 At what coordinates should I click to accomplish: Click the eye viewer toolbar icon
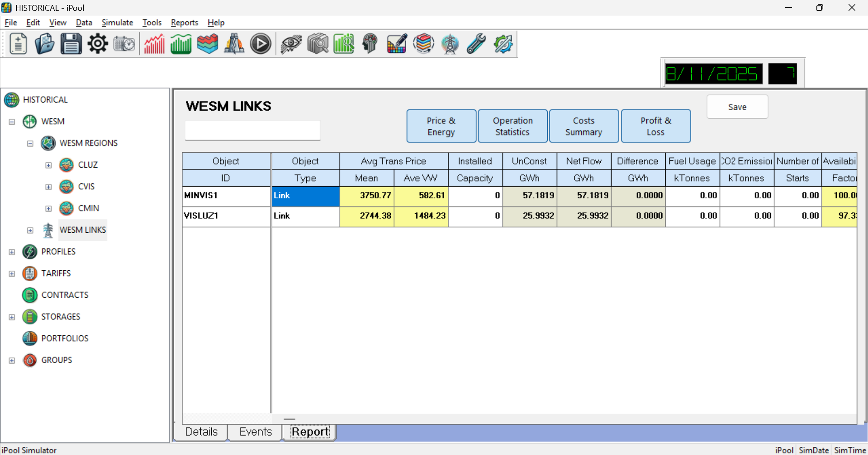coord(291,44)
